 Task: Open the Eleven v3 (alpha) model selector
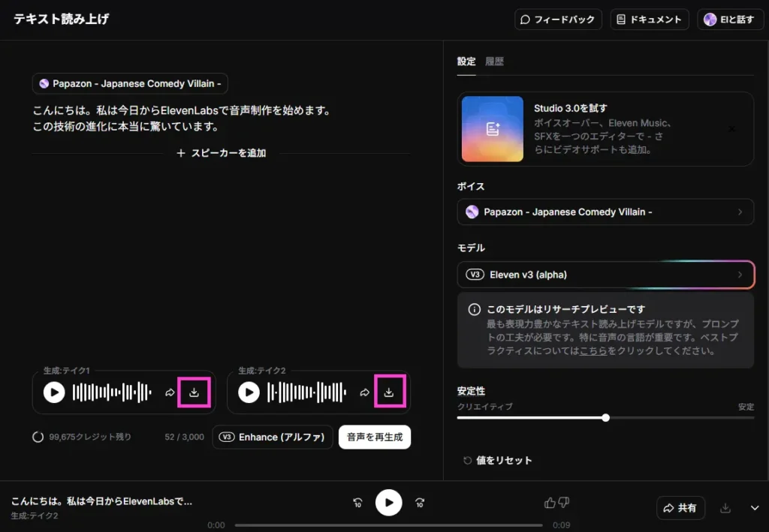click(x=605, y=275)
